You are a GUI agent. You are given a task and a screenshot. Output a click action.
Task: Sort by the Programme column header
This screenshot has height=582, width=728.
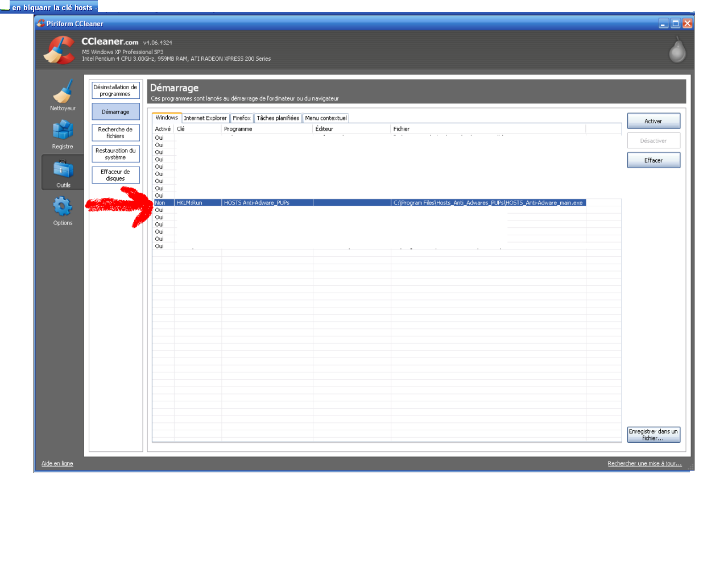267,129
